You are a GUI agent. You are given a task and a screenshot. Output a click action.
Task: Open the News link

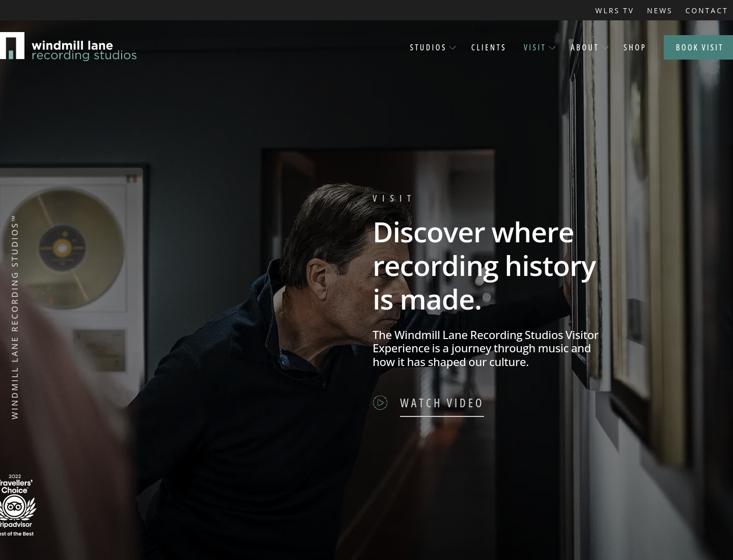tap(660, 11)
